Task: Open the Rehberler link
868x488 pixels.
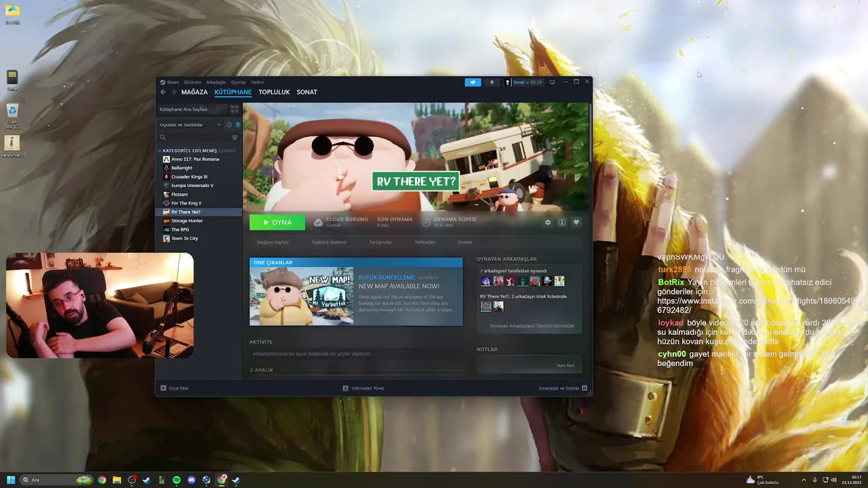Action: [x=425, y=242]
